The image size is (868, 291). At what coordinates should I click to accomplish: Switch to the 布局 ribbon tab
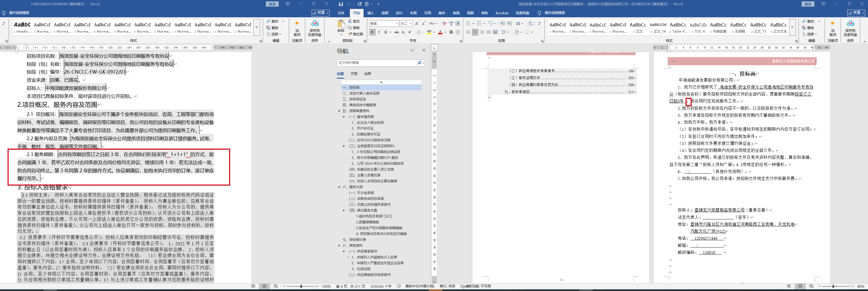(413, 13)
